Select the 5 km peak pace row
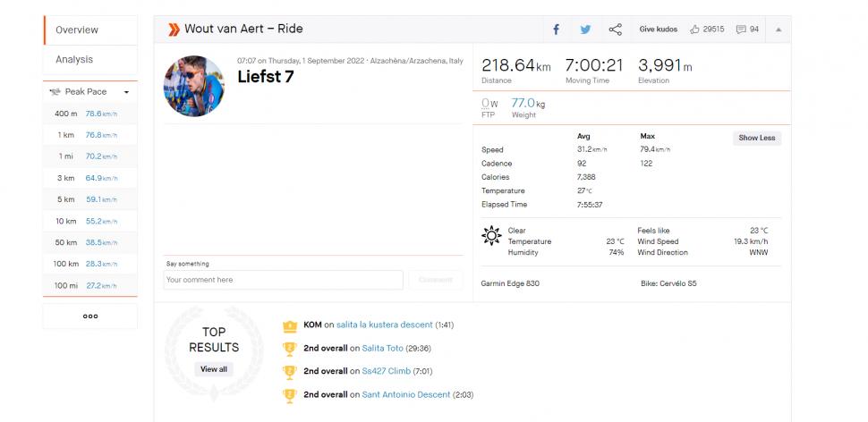This screenshot has height=422, width=868. coord(90,199)
